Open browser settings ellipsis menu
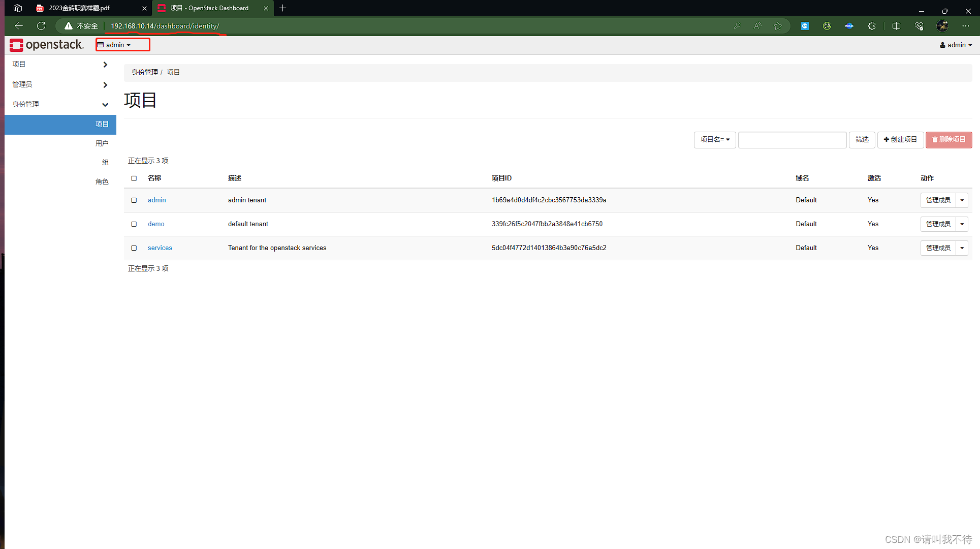Screen dimensions: 980x549 [x=965, y=26]
